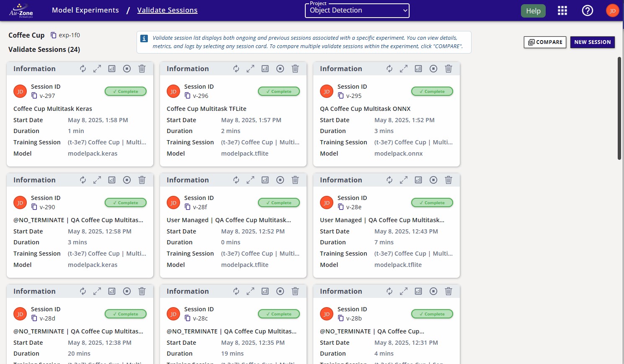The height and width of the screenshot is (364, 624).
Task: Click the green Help button
Action: pos(533,11)
